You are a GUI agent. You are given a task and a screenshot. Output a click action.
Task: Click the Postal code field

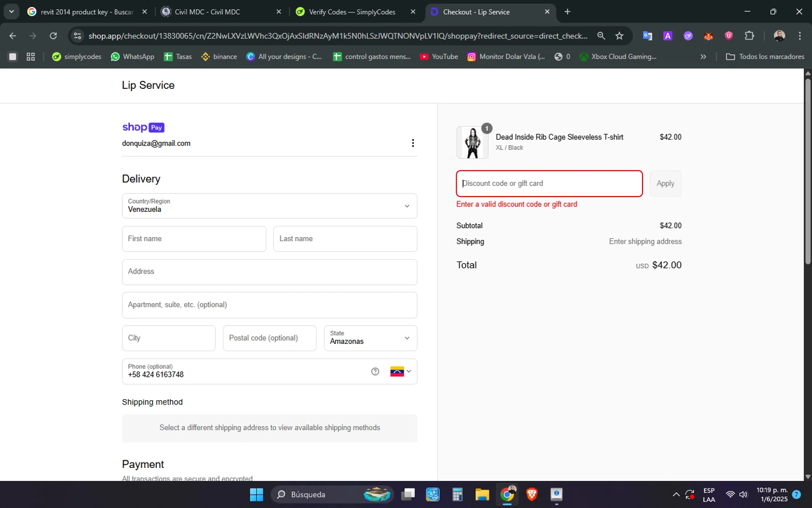(270, 338)
